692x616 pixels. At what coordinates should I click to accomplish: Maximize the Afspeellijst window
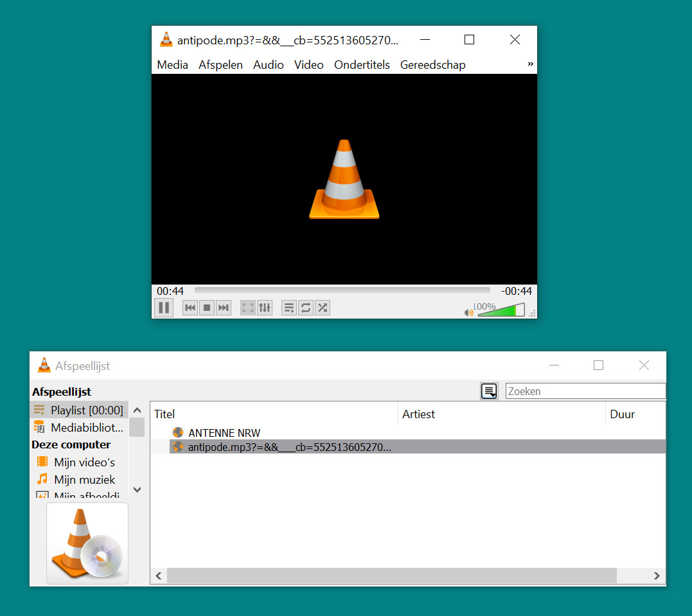[598, 365]
